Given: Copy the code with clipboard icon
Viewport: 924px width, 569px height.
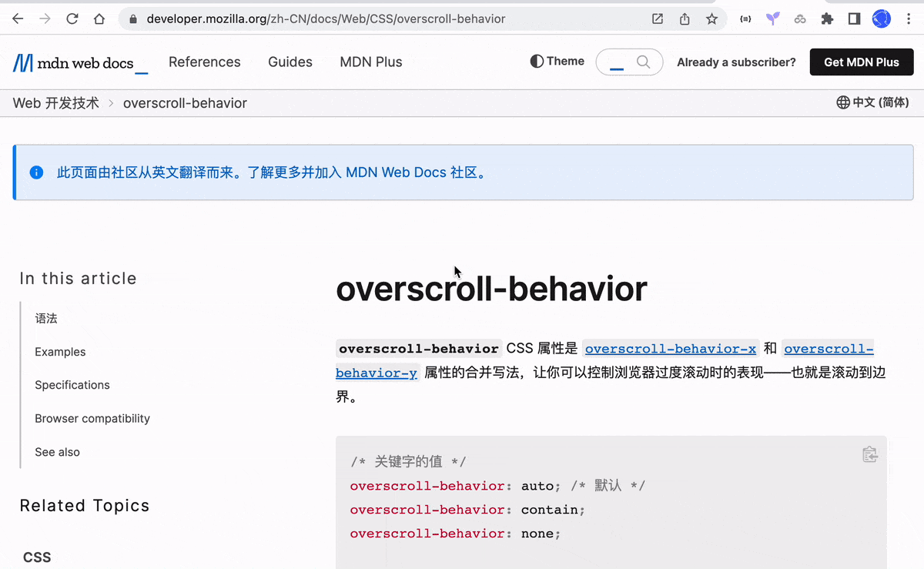Looking at the screenshot, I should (870, 454).
